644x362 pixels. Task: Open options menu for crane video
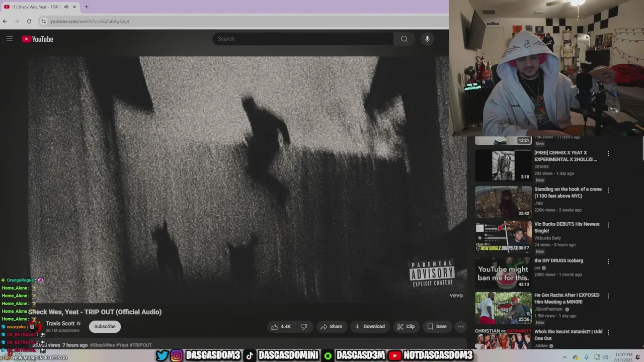[x=608, y=190]
